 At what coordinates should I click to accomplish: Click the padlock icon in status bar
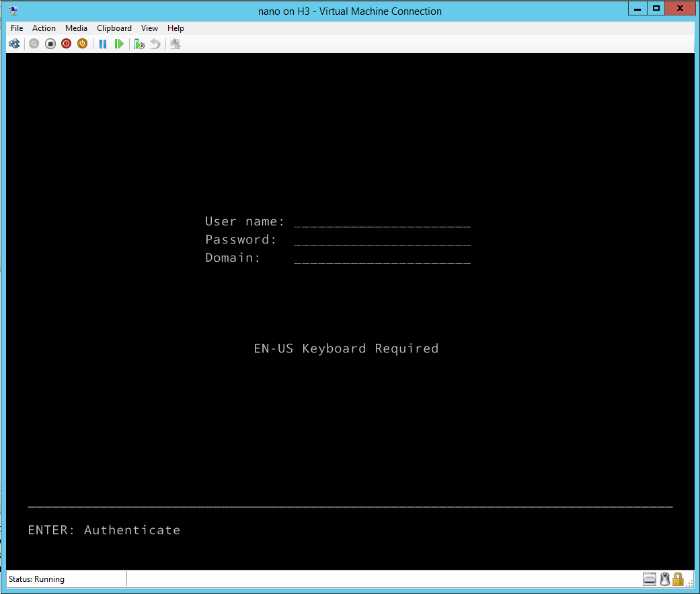coord(678,579)
